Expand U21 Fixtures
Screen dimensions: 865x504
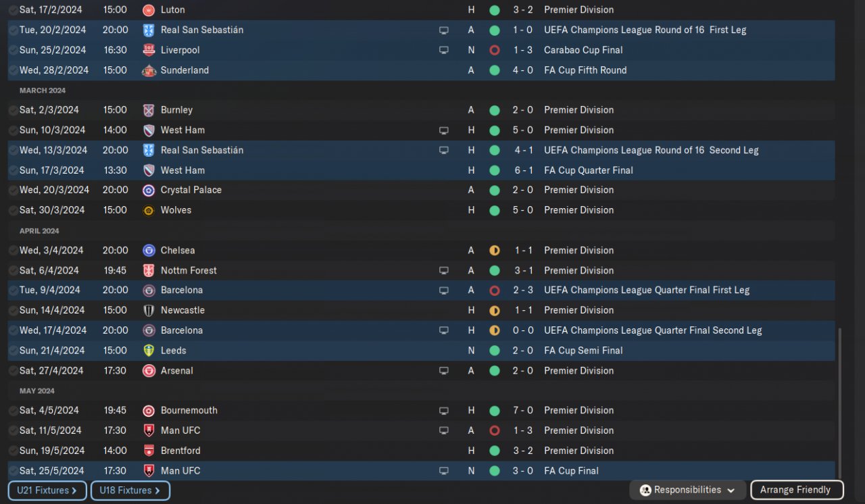47,490
